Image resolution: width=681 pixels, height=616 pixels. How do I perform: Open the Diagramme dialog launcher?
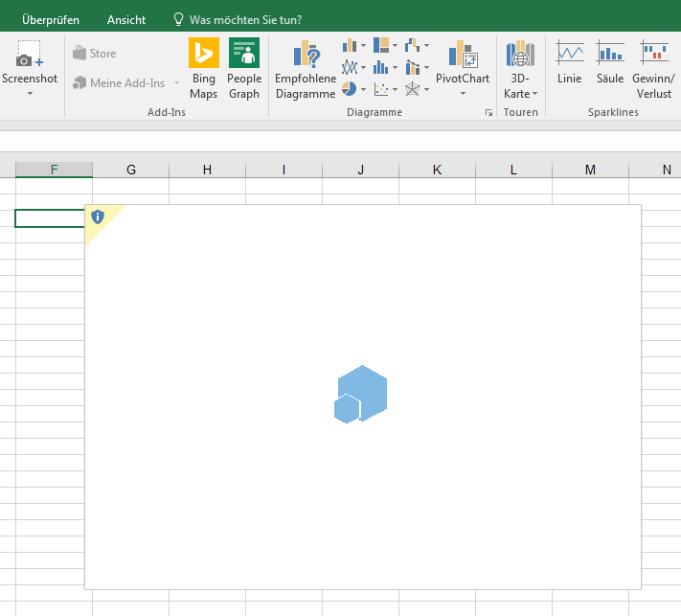coord(488,113)
